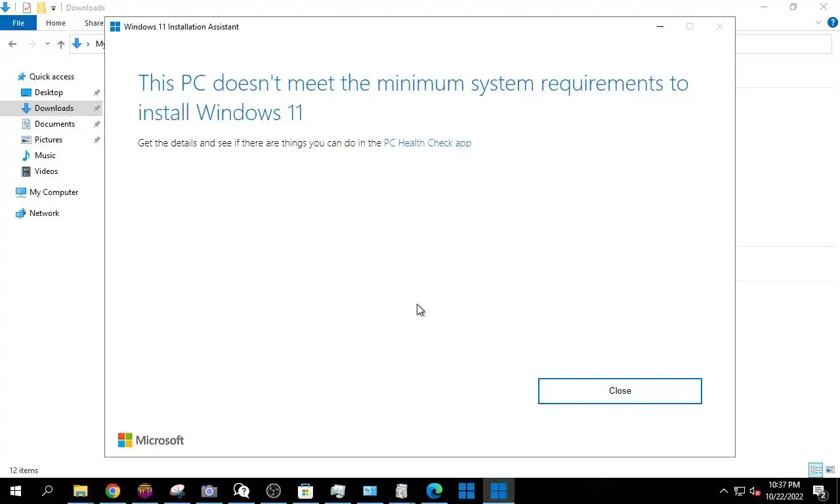Open the clock showing 10:37 PM
Viewport: 840px width, 504px height.
tap(784, 491)
